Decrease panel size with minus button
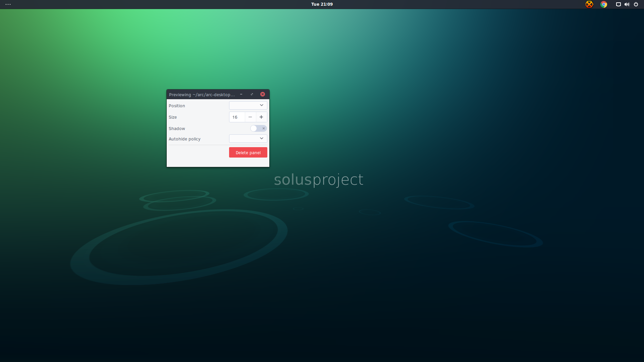Screen dimensions: 644x362 pyautogui.click(x=250, y=117)
